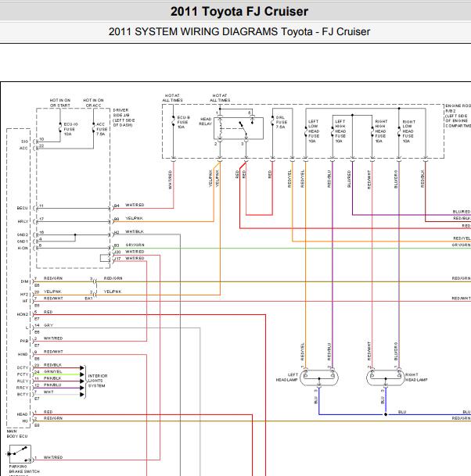Screen dimensions: 471x476
Task: Click the LEFT HEADLAMP label
Action: pos(286,378)
